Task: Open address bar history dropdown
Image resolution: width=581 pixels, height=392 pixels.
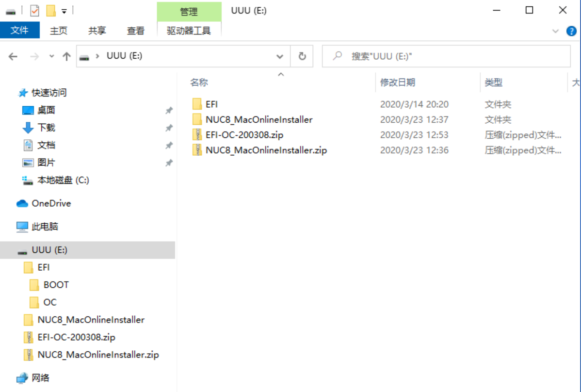Action: 280,56
